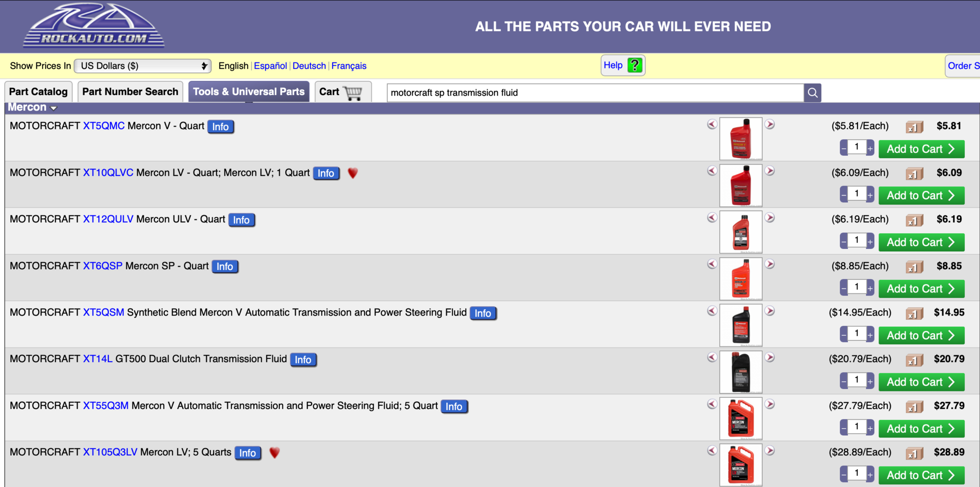Click the package icon beside $14.95 price
The height and width of the screenshot is (487, 980).
[x=914, y=314]
